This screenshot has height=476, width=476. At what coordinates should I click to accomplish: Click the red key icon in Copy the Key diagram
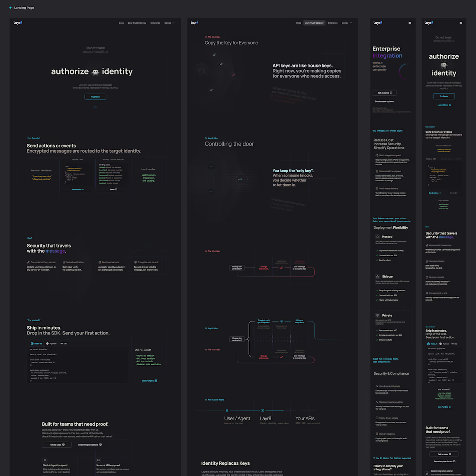point(233,75)
